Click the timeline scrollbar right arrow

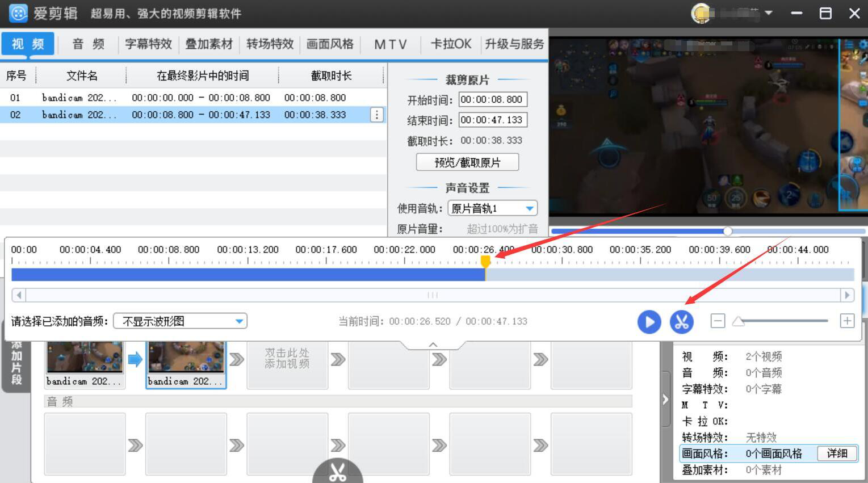coord(847,295)
